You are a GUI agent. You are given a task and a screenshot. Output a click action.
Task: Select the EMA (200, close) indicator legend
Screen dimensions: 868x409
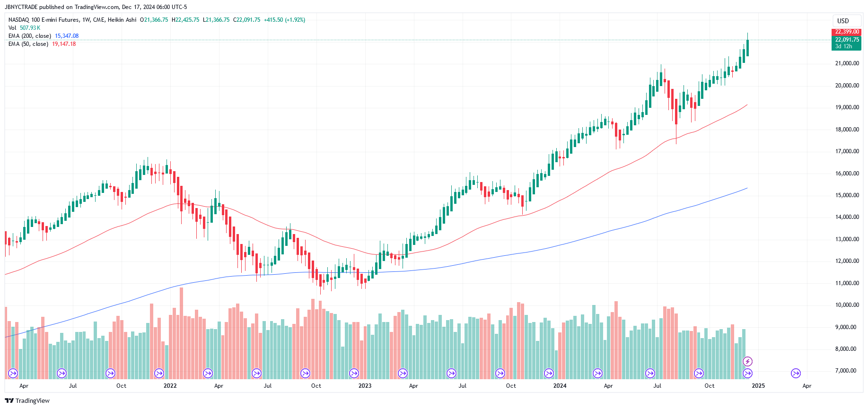[x=29, y=36]
